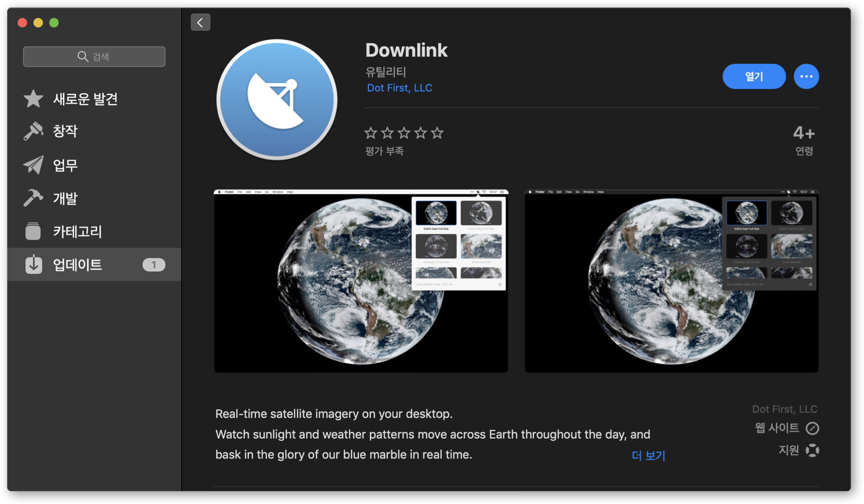The image size is (864, 504).
Task: Open the Dot First, LLC developer link
Action: pyautogui.click(x=399, y=88)
